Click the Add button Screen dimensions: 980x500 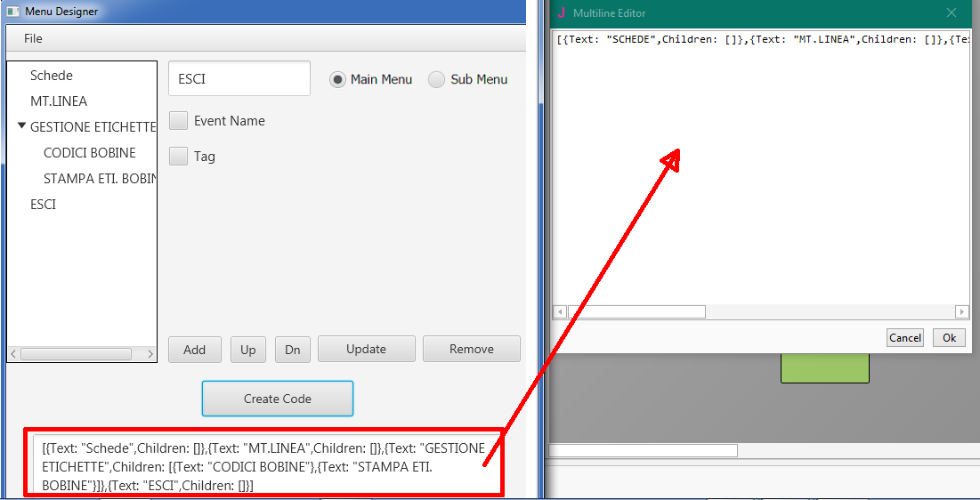pyautogui.click(x=194, y=350)
